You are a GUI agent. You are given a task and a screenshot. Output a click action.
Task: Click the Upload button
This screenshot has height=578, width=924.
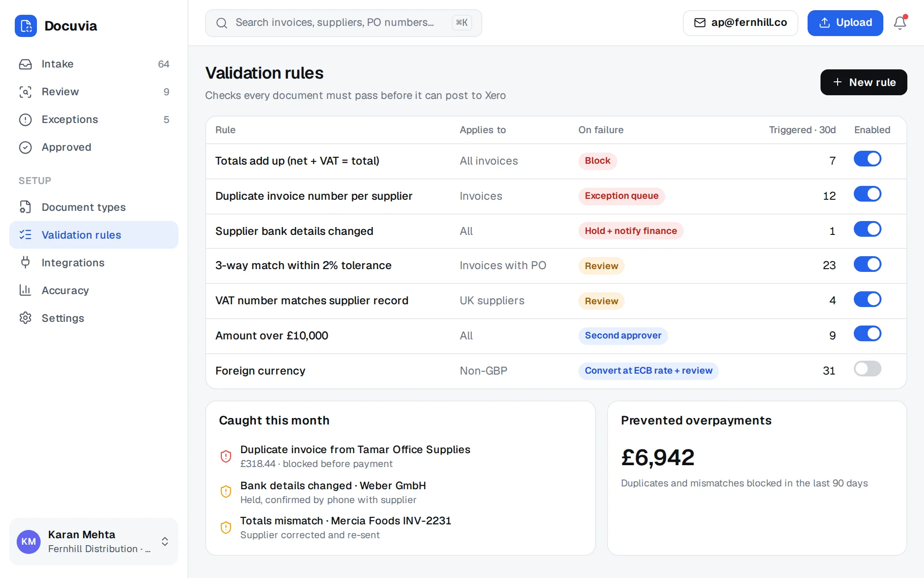[x=845, y=23]
